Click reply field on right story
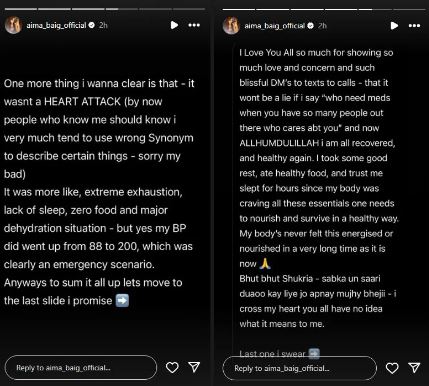The width and height of the screenshot is (429, 386). point(299,368)
